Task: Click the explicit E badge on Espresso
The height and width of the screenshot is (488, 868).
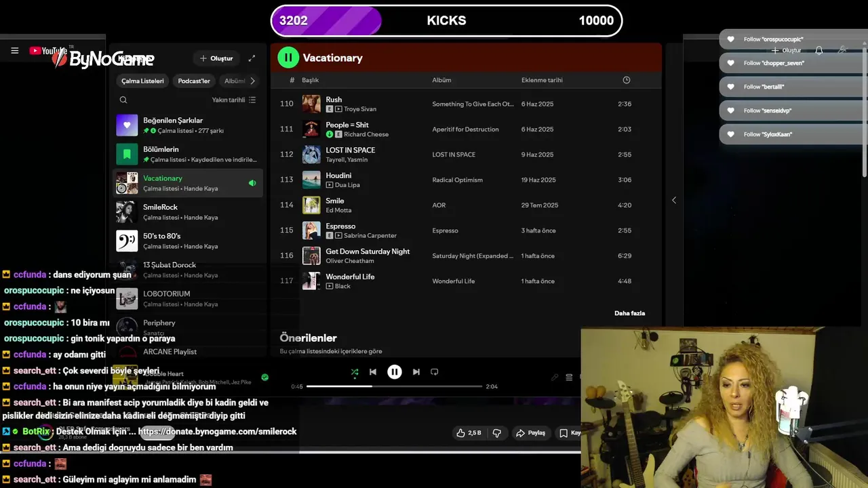Action: [x=330, y=236]
